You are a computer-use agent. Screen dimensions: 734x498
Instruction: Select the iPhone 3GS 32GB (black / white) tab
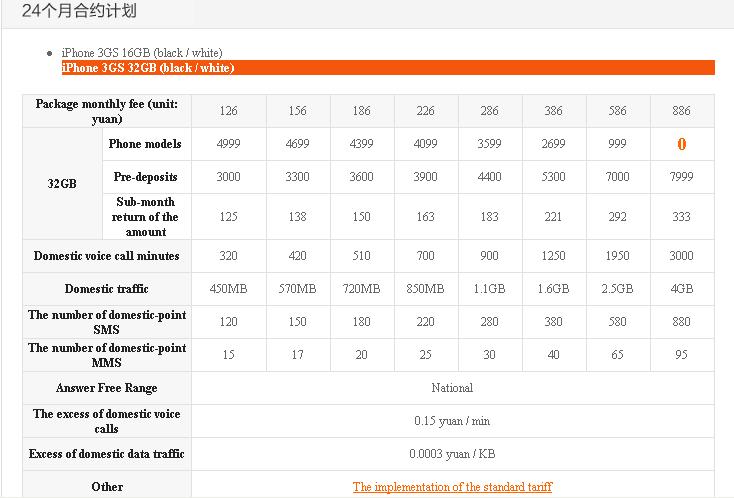[x=388, y=67]
